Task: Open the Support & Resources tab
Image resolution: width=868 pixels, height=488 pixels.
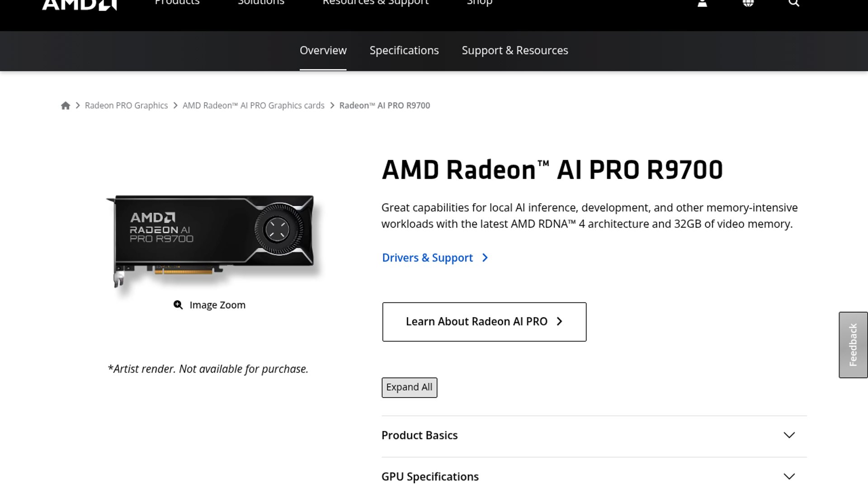Action: tap(515, 51)
